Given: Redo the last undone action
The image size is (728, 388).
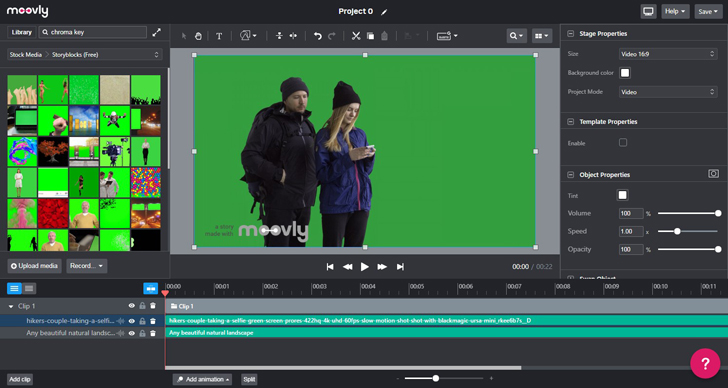Looking at the screenshot, I should pyautogui.click(x=332, y=36).
